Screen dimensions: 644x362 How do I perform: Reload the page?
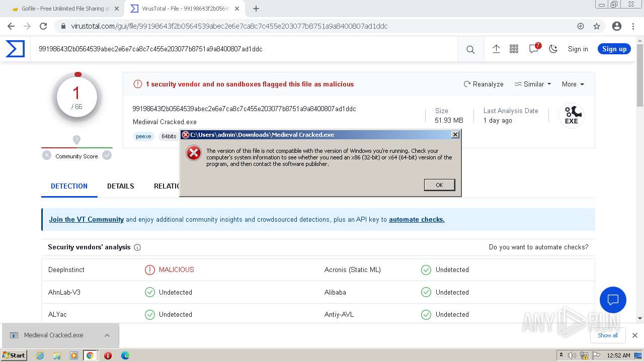tap(43, 26)
